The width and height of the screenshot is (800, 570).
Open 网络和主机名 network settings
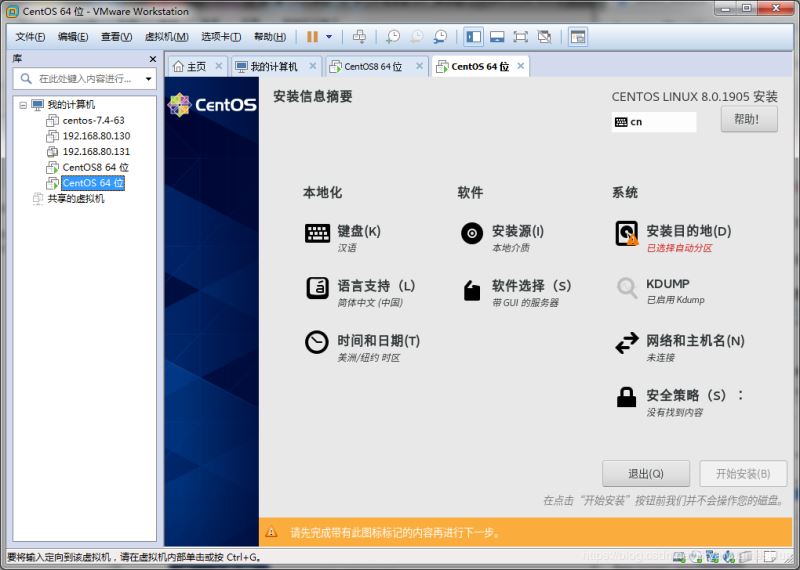[x=694, y=341]
